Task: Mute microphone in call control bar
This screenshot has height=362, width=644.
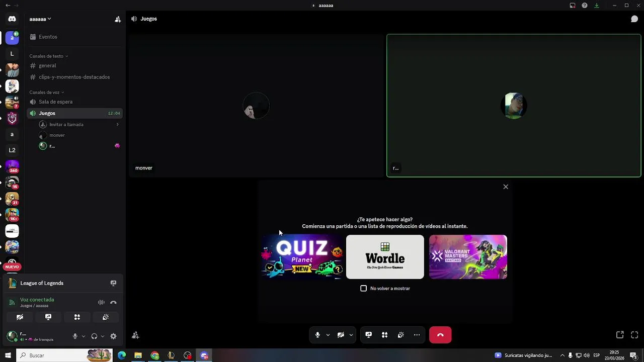Action: 317,335
